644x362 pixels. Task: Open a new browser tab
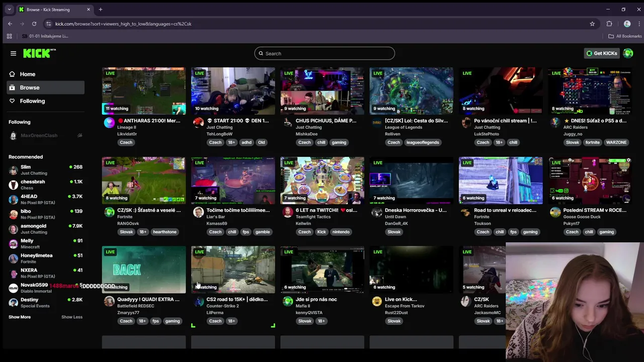101,10
